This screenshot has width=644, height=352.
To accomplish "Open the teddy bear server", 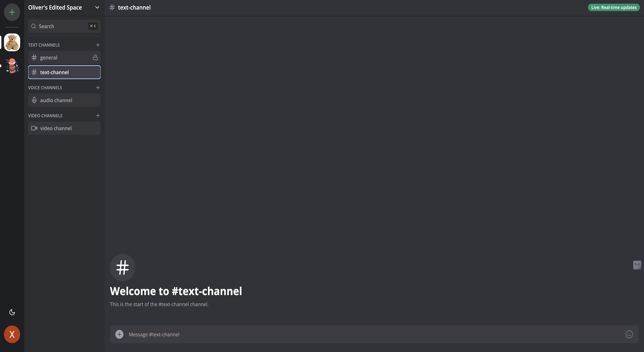I will click(12, 42).
